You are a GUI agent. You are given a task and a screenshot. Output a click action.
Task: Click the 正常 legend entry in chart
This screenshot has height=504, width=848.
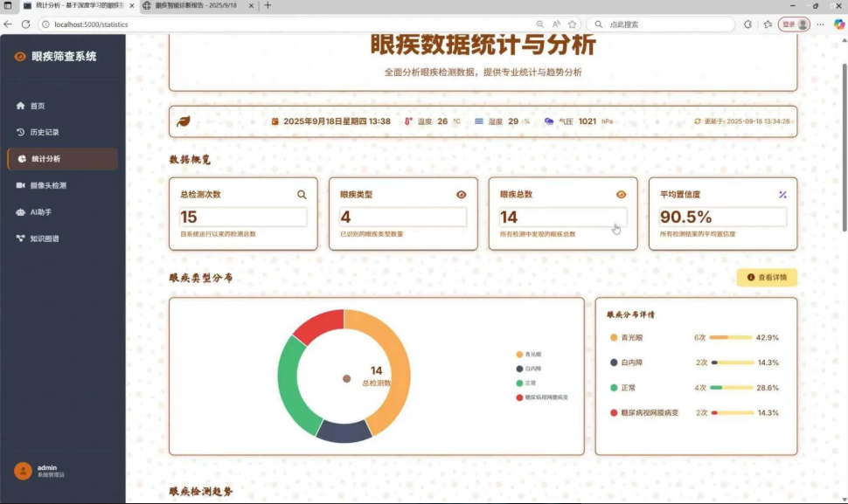click(x=526, y=383)
